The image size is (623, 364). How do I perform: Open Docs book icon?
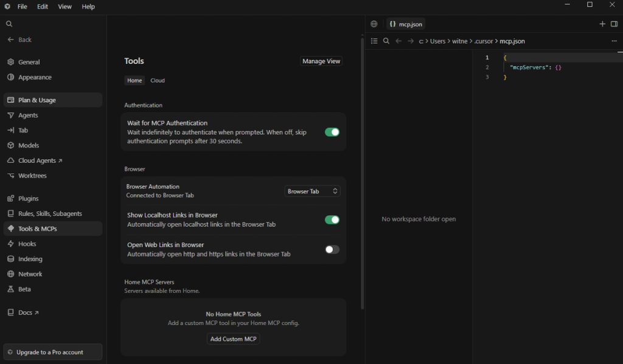[x=11, y=312]
